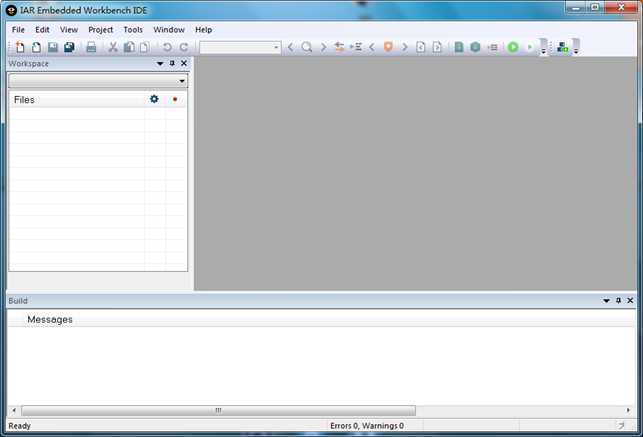Click the Messages column header
The width and height of the screenshot is (643, 437).
(x=322, y=319)
